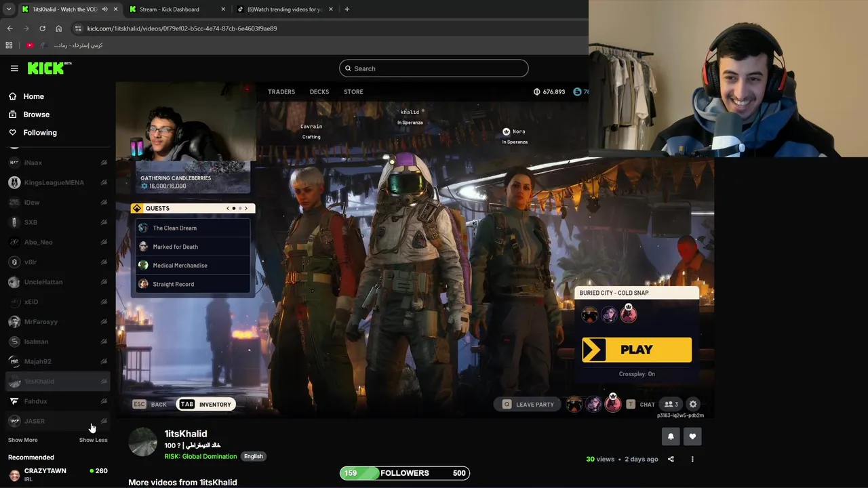Select DECKS tab in game video
This screenshot has height=488, width=868.
click(319, 91)
